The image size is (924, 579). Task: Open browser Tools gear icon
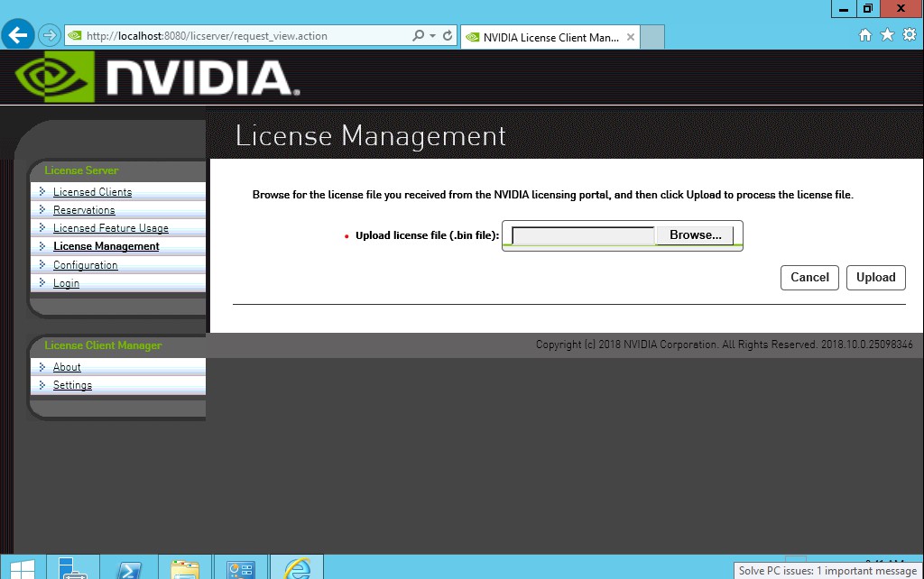click(x=910, y=35)
